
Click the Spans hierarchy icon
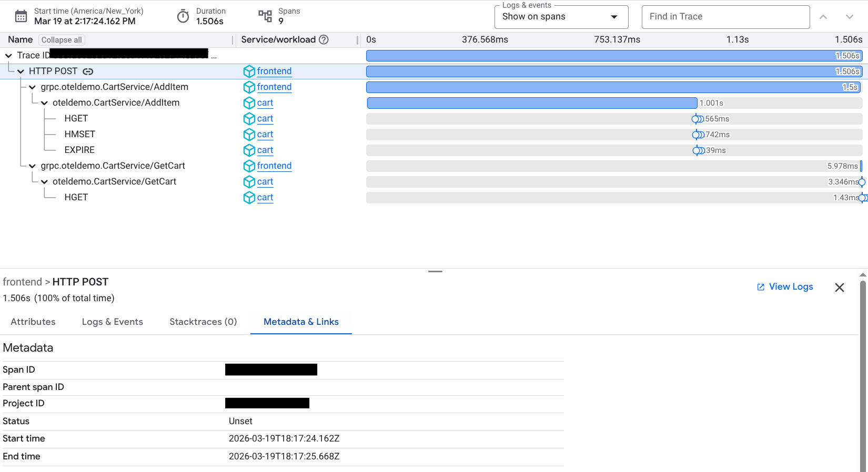tap(265, 16)
